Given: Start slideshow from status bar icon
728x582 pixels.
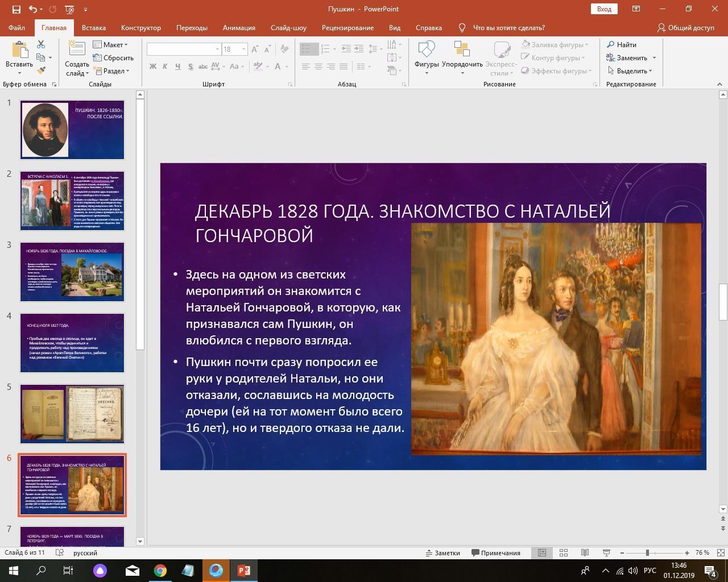Looking at the screenshot, I should coord(606,552).
